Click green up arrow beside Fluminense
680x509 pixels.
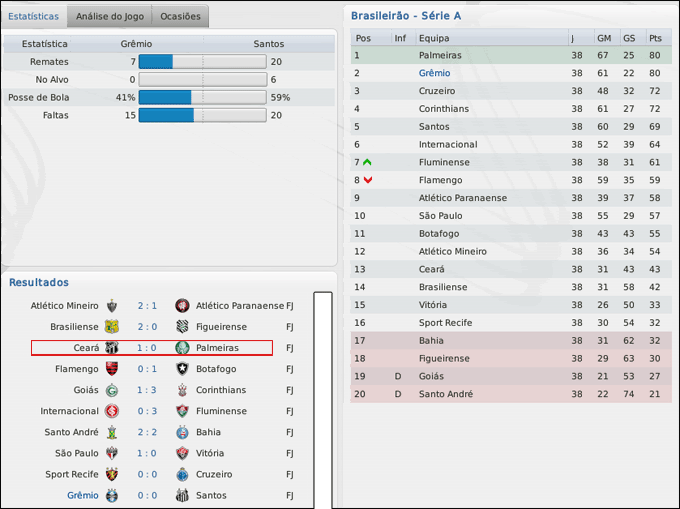pyautogui.click(x=367, y=162)
